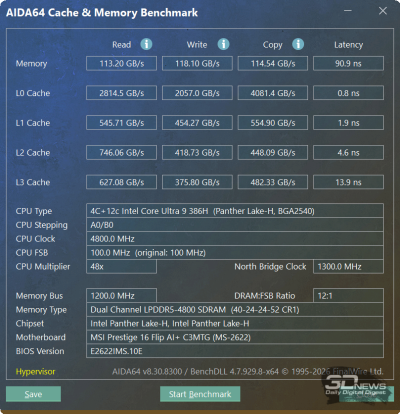Click the L0 Cache Copy 4081.4 GB/s value
The width and height of the screenshot is (400, 414).
tap(273, 93)
